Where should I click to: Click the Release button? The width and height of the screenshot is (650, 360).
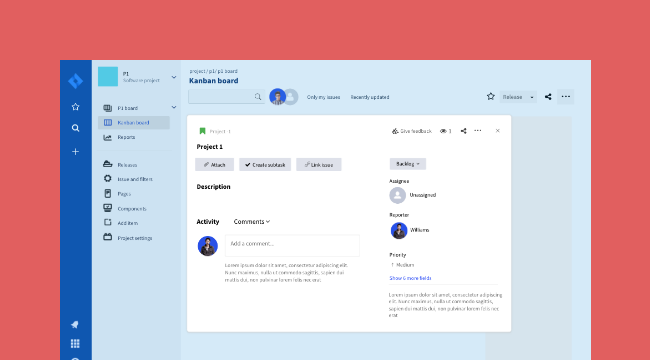513,97
